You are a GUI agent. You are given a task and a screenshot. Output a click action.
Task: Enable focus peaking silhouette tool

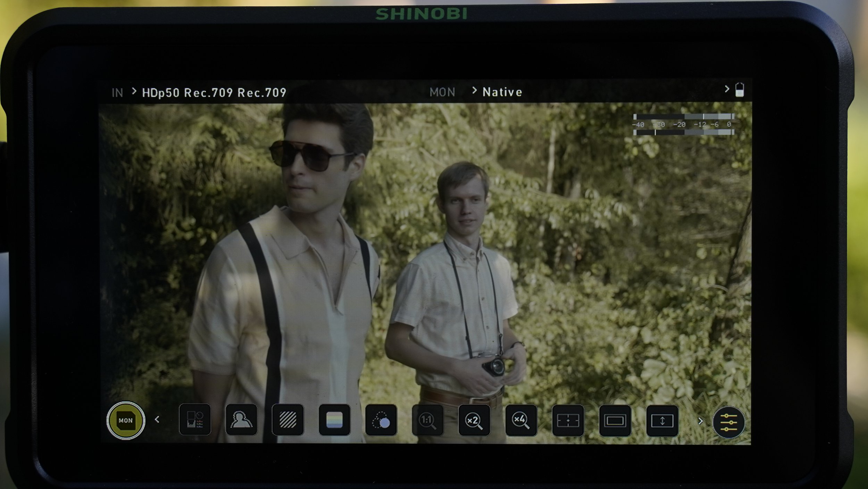241,420
